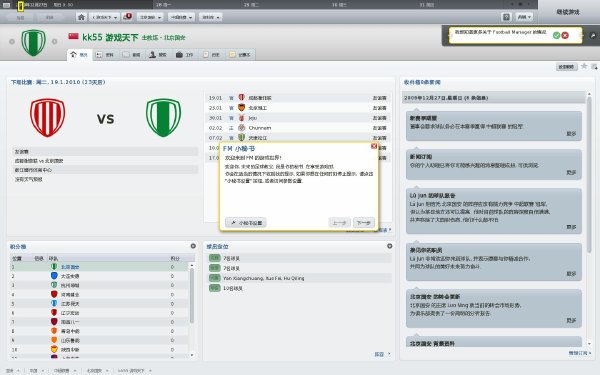Image resolution: width=600 pixels, height=375 pixels.
Task: Select the orange crest in the 23.01 fixture row
Action: 241,108
